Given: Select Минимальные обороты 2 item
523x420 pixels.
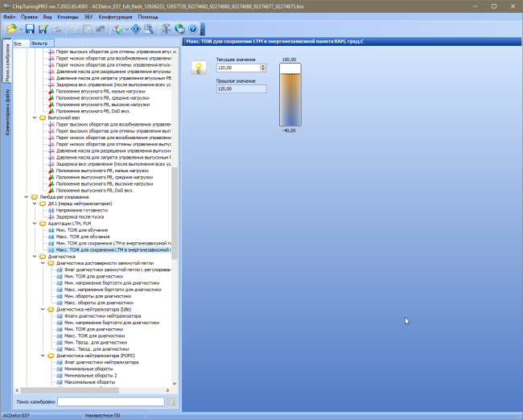Looking at the screenshot, I should [90, 376].
